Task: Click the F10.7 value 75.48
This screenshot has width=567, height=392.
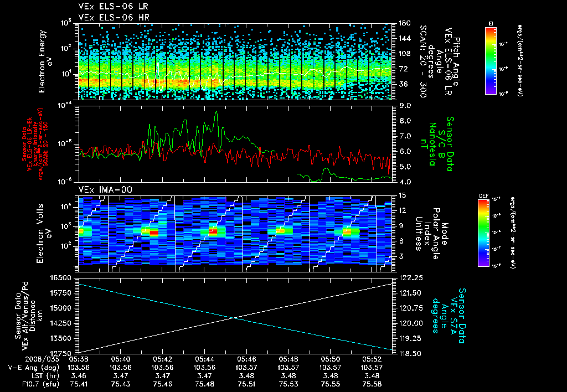Action: (x=204, y=384)
